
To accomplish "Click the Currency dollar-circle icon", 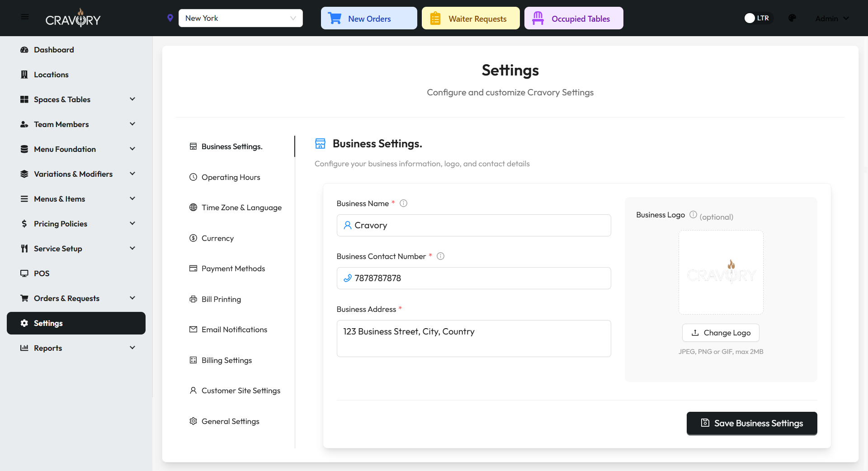I will (x=193, y=238).
